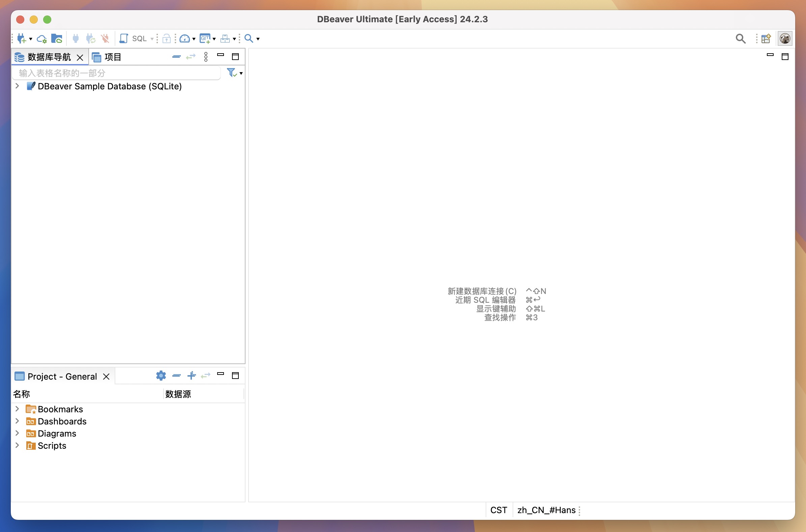Click the navigator filter funnel icon

[x=232, y=72]
